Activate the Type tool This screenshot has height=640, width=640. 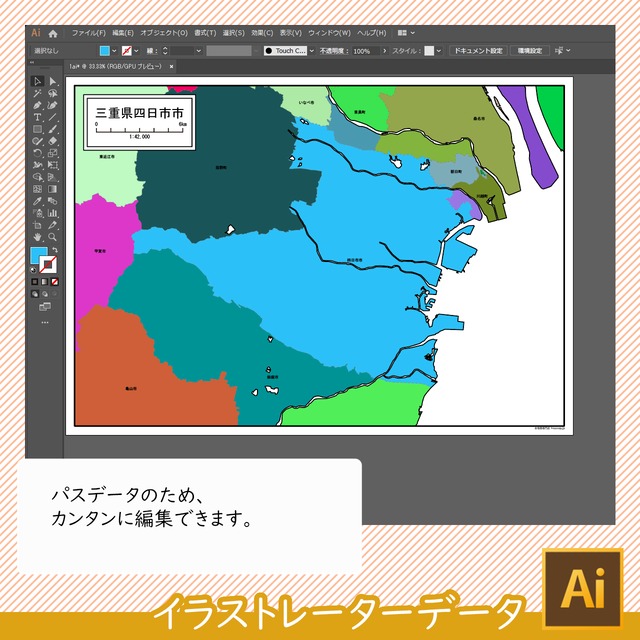tap(37, 117)
